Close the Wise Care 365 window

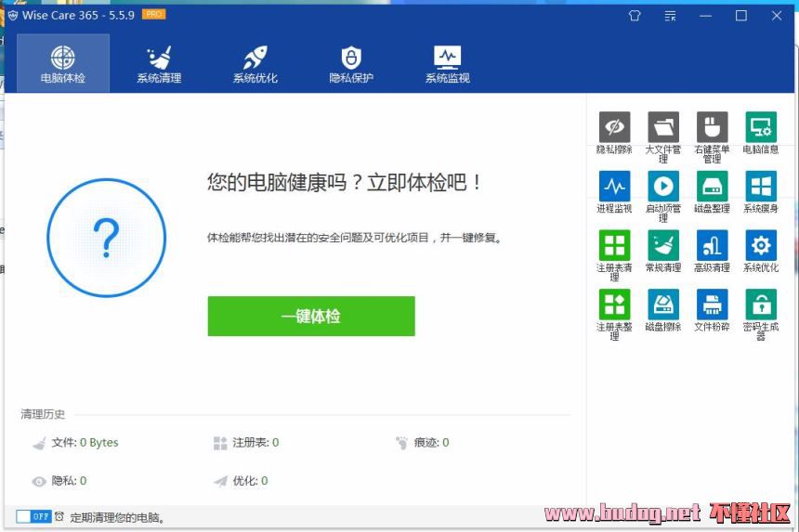[777, 16]
